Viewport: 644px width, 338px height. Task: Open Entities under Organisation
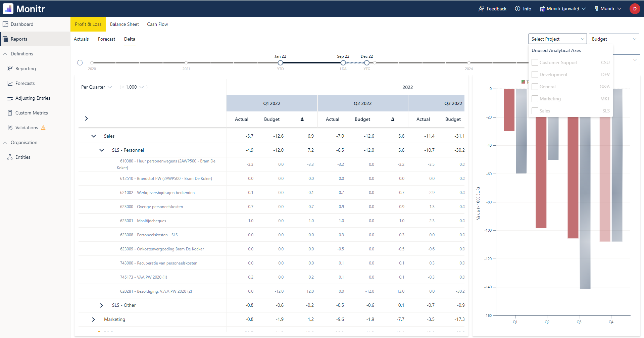22,157
